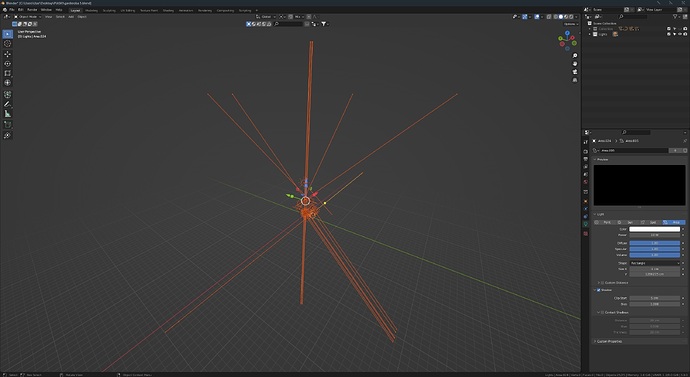Enable the Shadow checkbox
The image size is (690, 377).
click(598, 290)
